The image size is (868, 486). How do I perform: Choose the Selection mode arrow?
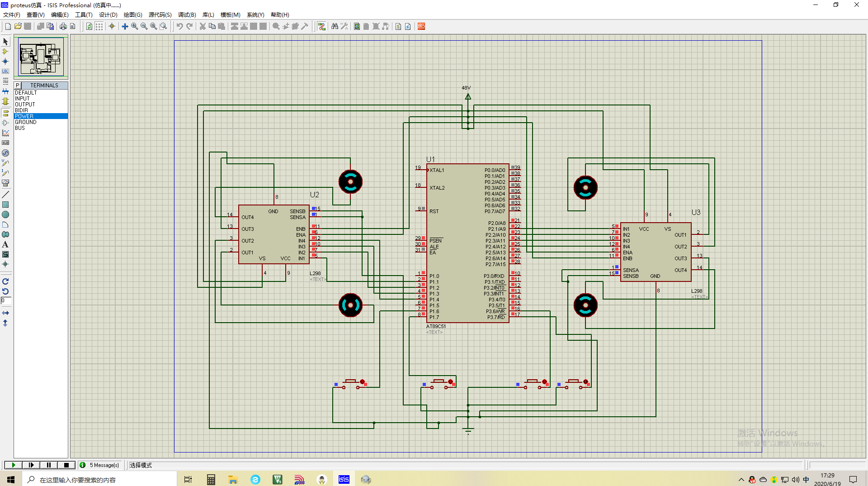(5, 42)
